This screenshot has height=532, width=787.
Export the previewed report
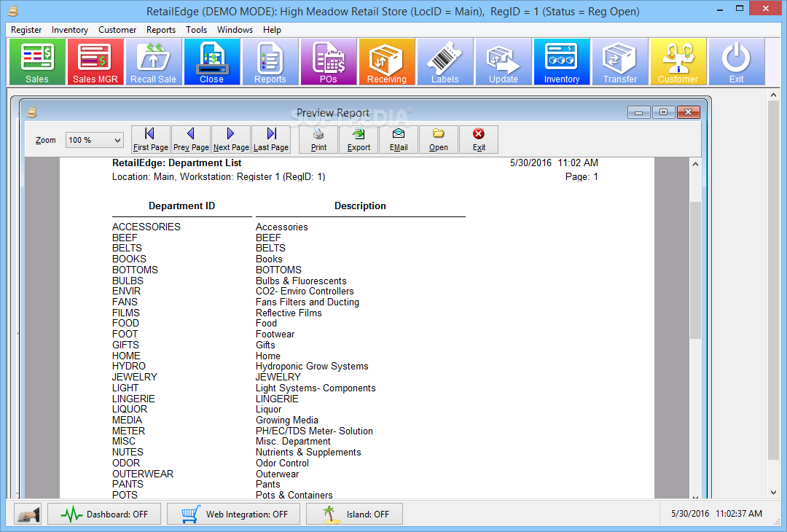(x=359, y=139)
